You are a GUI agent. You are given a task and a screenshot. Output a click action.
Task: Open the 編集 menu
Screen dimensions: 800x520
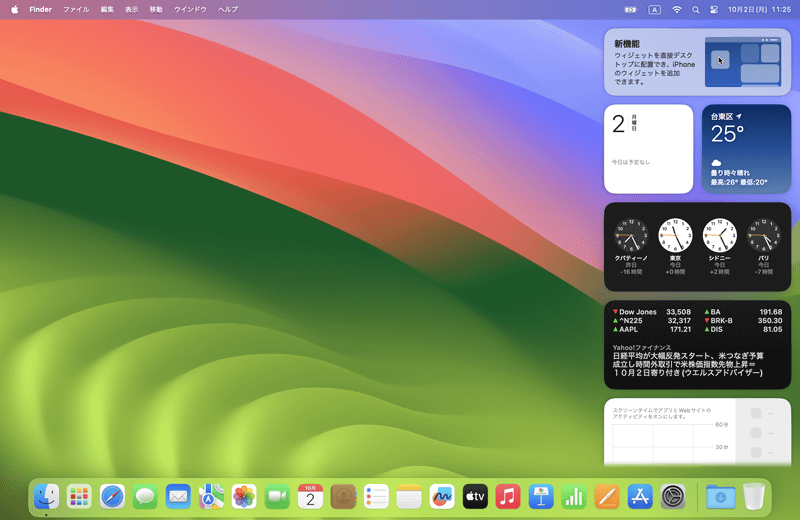point(107,9)
